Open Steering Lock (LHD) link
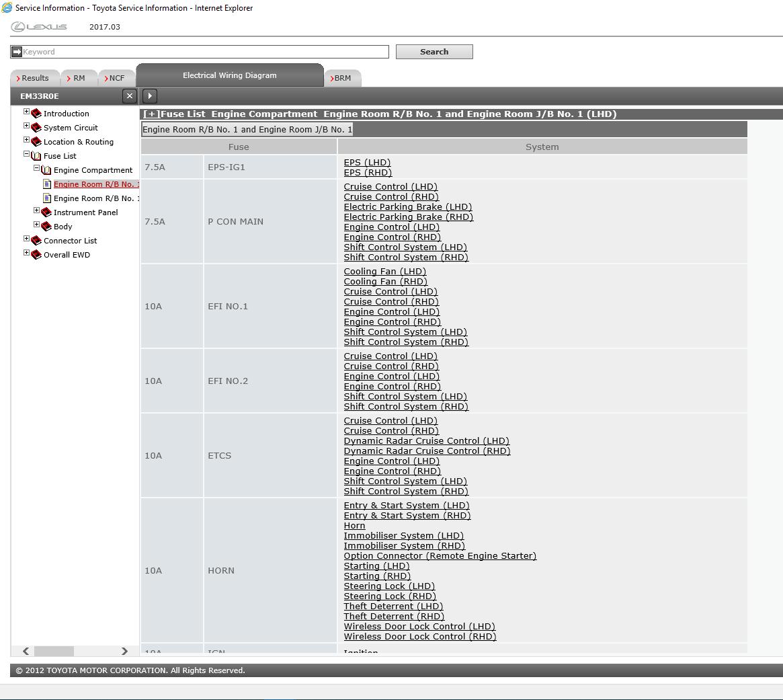Image resolution: width=783 pixels, height=700 pixels. (389, 586)
